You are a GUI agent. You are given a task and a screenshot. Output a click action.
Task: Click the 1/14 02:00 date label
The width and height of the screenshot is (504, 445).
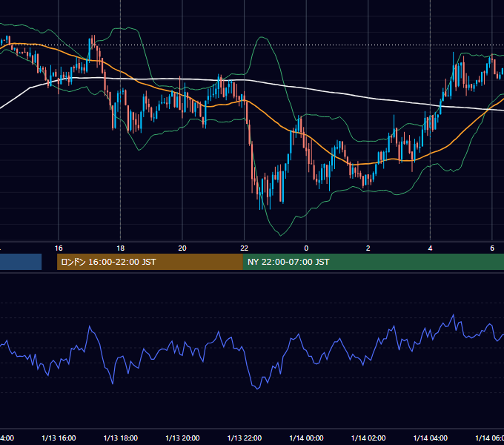(x=368, y=438)
